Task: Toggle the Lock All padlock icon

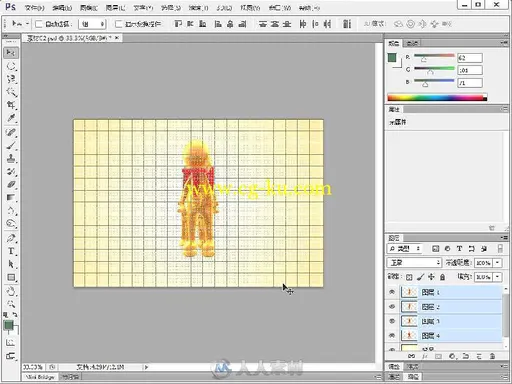Action: point(442,277)
